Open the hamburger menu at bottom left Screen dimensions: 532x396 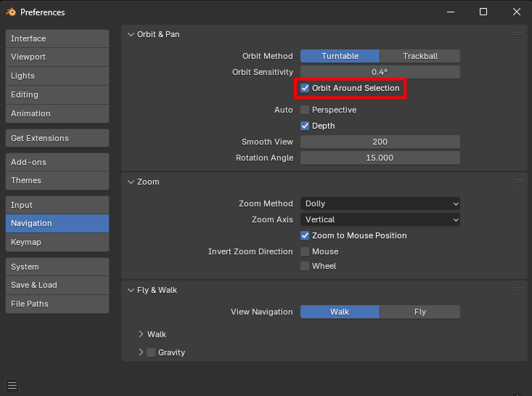pyautogui.click(x=12, y=386)
